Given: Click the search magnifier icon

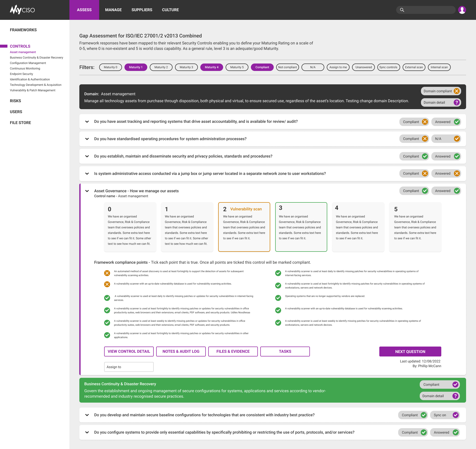Looking at the screenshot, I should point(402,10).
